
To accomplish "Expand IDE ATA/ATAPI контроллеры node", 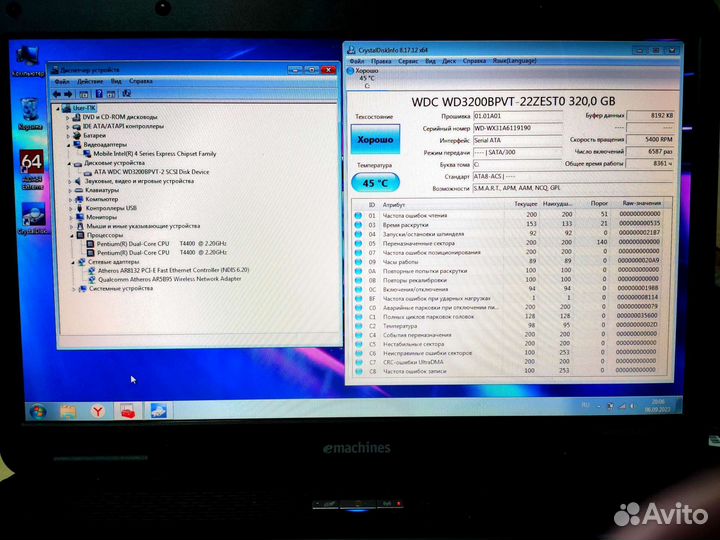I will click(x=68, y=127).
